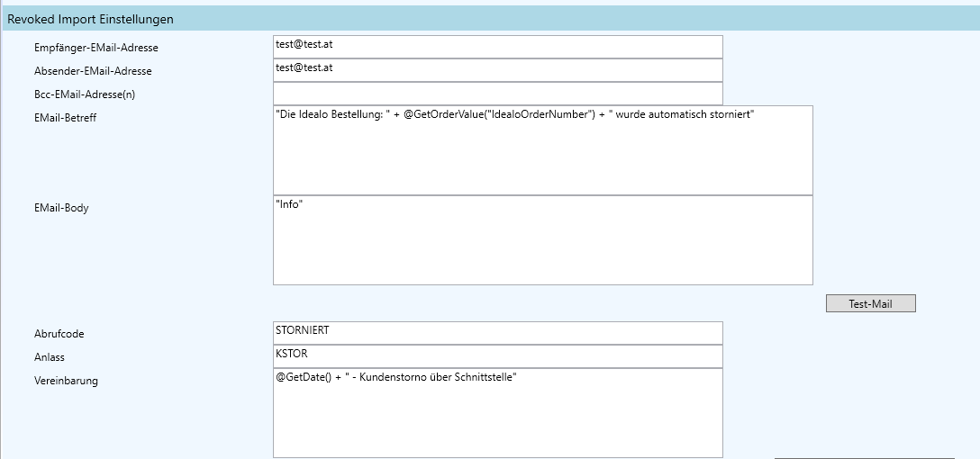Click the Test-Mail button
The width and height of the screenshot is (980, 459).
(870, 304)
